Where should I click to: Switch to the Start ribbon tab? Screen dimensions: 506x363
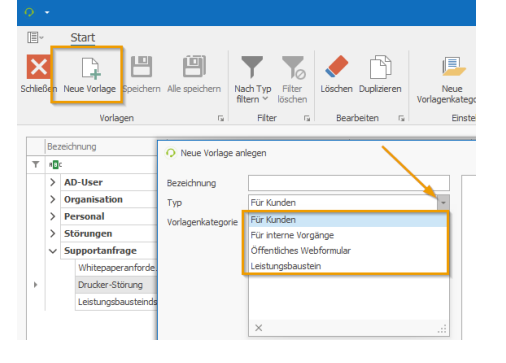tap(83, 37)
